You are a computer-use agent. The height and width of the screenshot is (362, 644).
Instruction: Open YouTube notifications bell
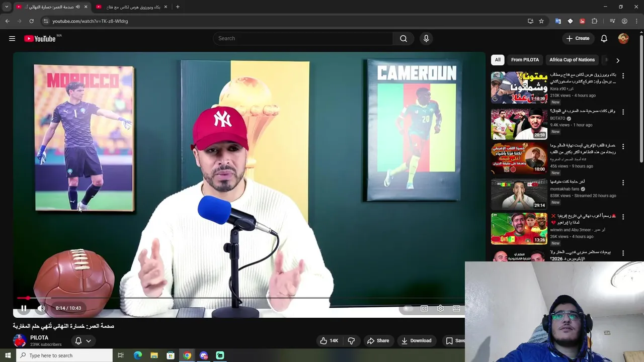(x=604, y=38)
